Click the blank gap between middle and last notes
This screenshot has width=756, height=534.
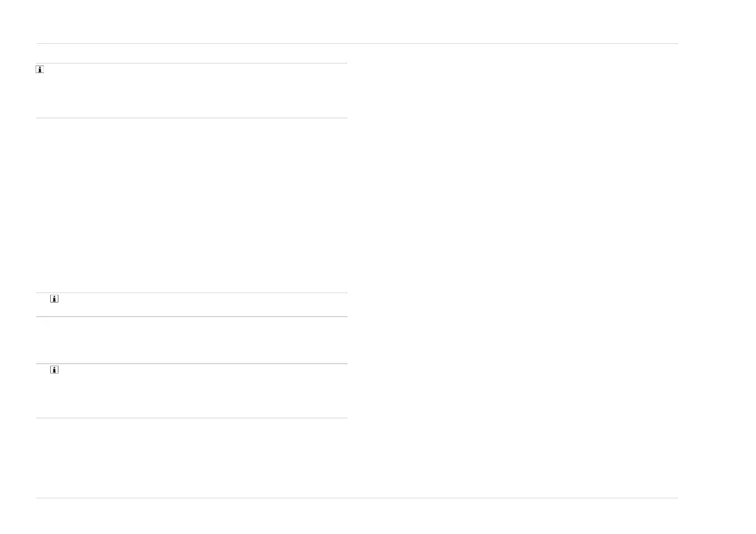(191, 340)
